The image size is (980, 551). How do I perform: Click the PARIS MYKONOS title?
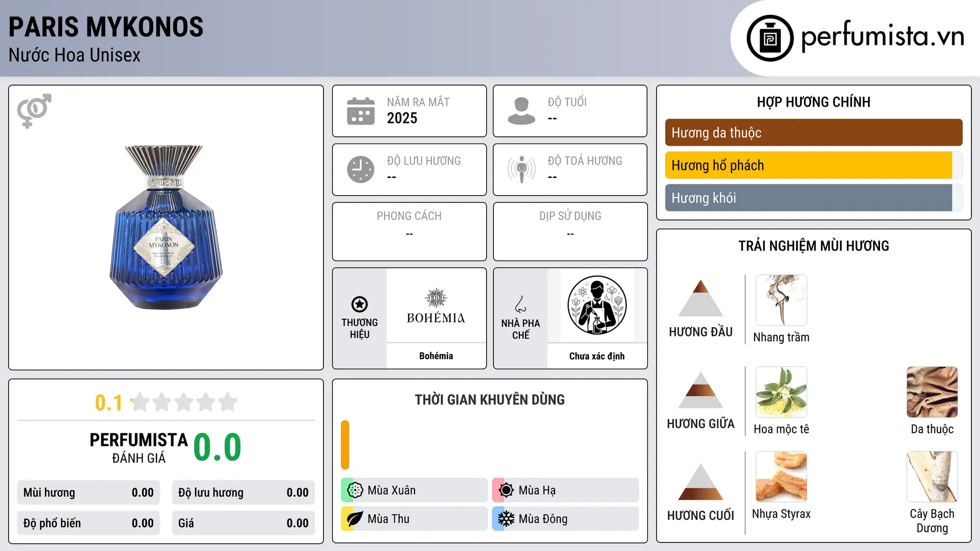click(106, 27)
